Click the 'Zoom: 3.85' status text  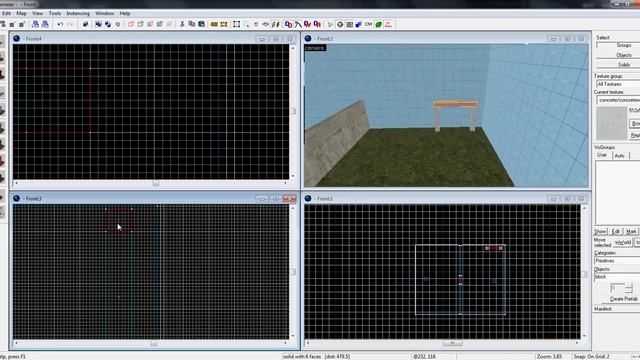click(549, 356)
